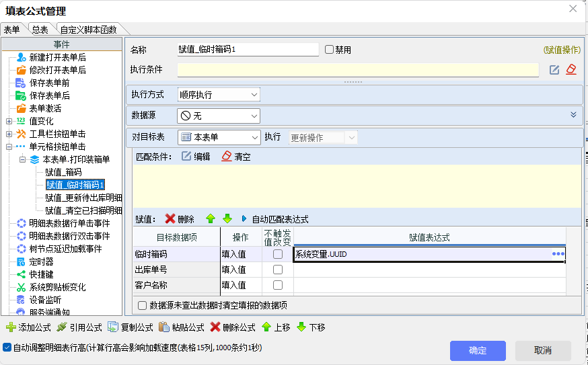The image size is (588, 365).
Task: Toggle 不触发值改变 checkbox for 临时箱码
Action: (277, 255)
